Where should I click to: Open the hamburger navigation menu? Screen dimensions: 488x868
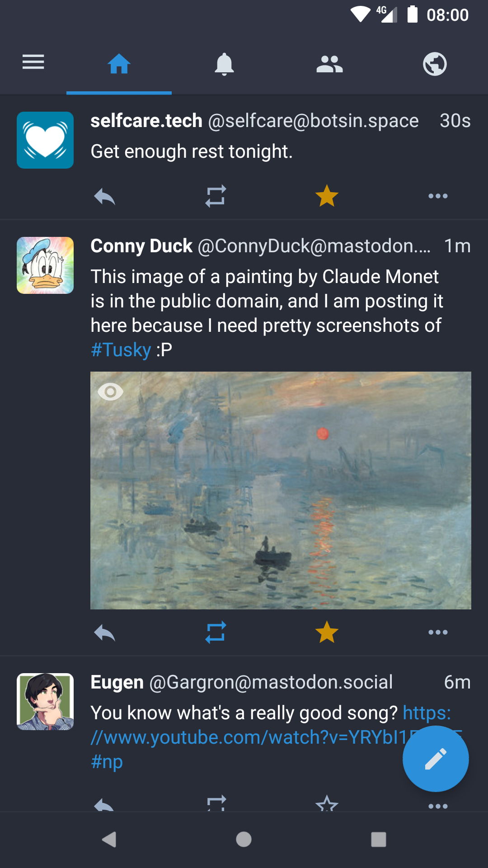pos(33,62)
